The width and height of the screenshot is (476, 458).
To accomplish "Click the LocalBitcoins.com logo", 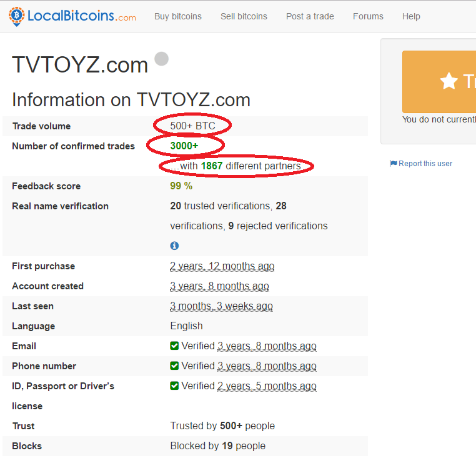I will click(72, 16).
